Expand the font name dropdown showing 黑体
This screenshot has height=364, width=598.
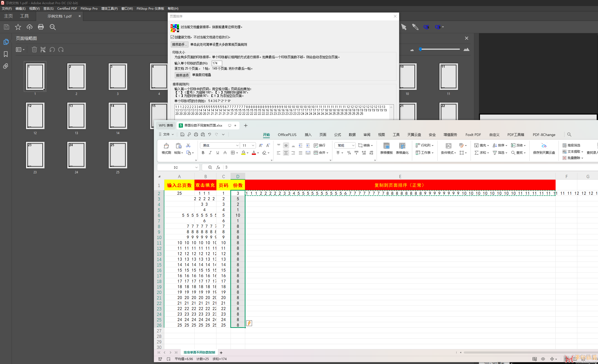pos(237,145)
